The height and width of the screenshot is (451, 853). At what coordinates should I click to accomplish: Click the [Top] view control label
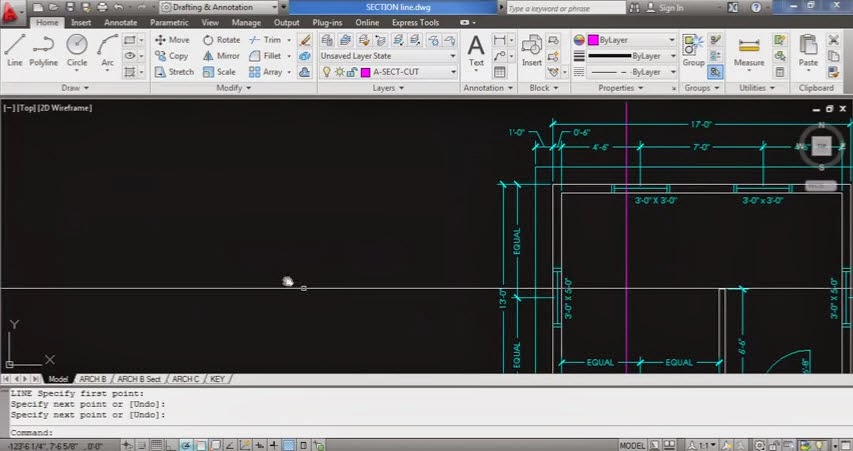pos(26,108)
